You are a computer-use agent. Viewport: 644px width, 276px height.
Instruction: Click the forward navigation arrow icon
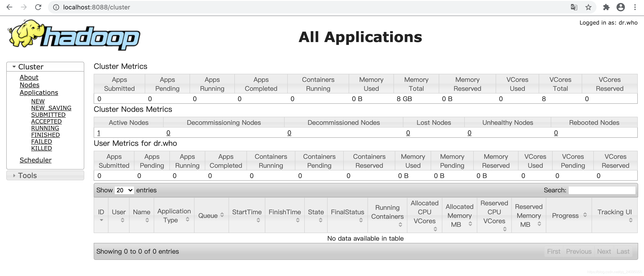click(24, 7)
